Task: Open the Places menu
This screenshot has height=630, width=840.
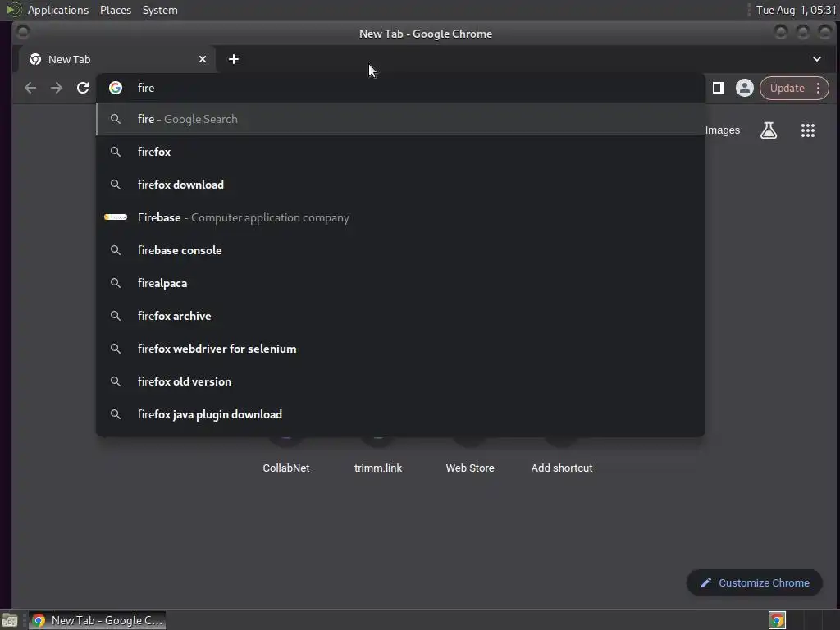Action: 116,10
